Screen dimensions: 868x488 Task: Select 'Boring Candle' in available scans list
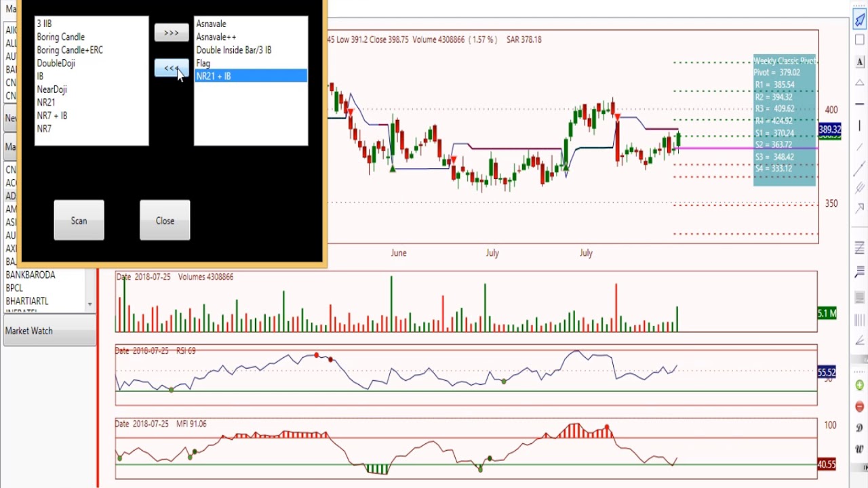[x=92, y=37]
